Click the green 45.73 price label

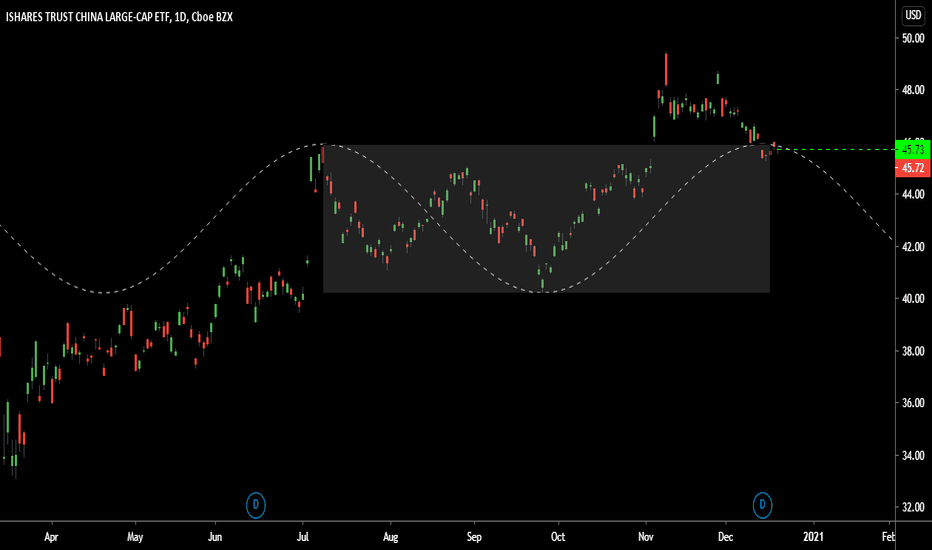pyautogui.click(x=913, y=149)
